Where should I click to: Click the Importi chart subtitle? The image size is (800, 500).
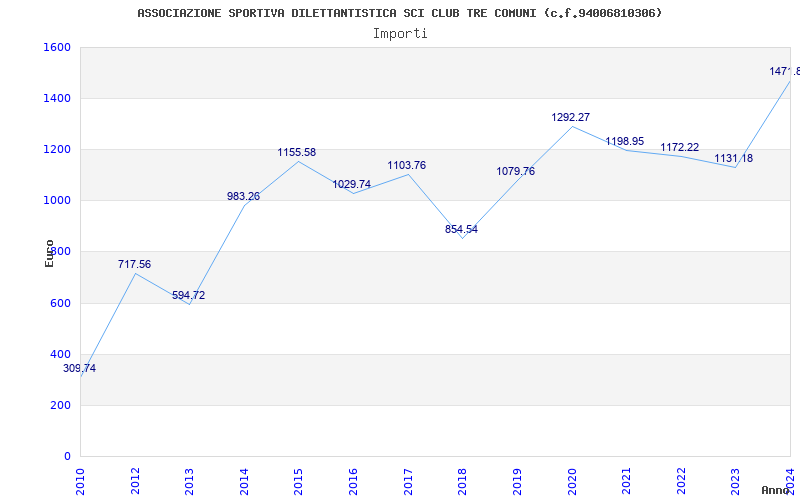(x=400, y=34)
